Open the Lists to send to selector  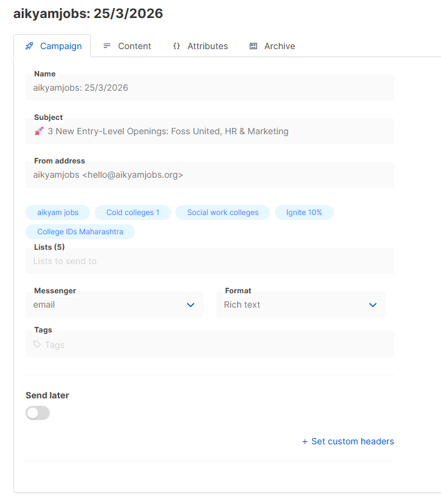pos(210,261)
